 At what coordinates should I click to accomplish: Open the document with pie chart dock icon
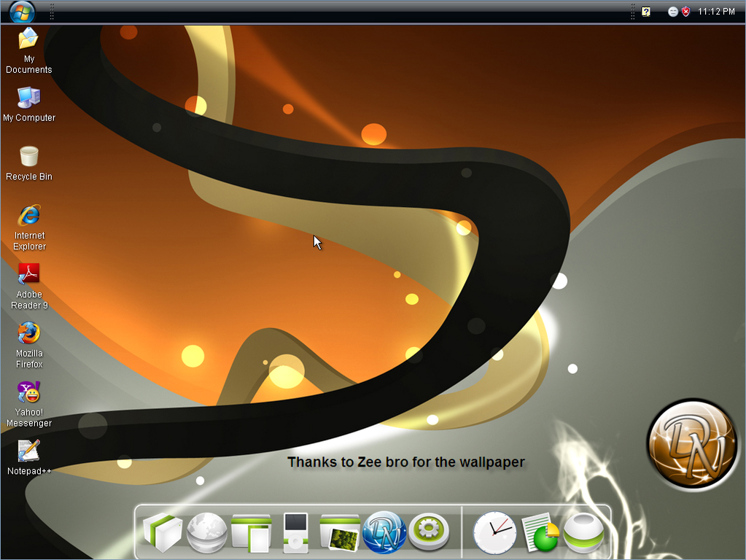pyautogui.click(x=540, y=533)
